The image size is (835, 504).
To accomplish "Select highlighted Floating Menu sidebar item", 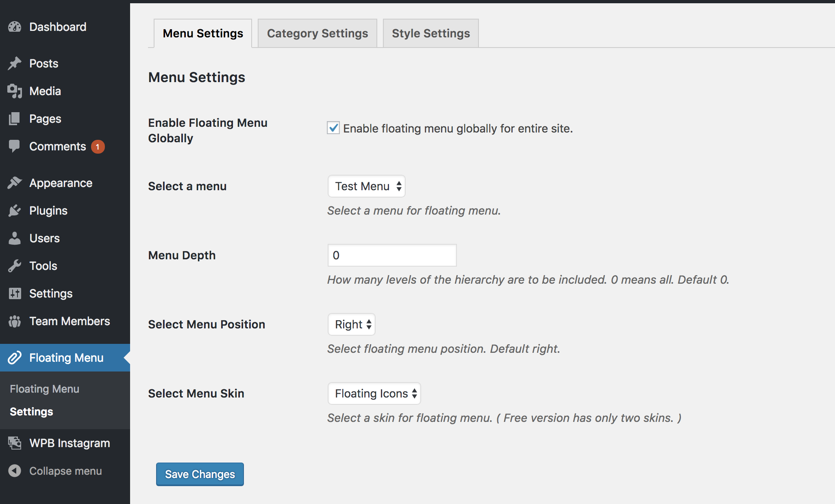I will (x=65, y=358).
